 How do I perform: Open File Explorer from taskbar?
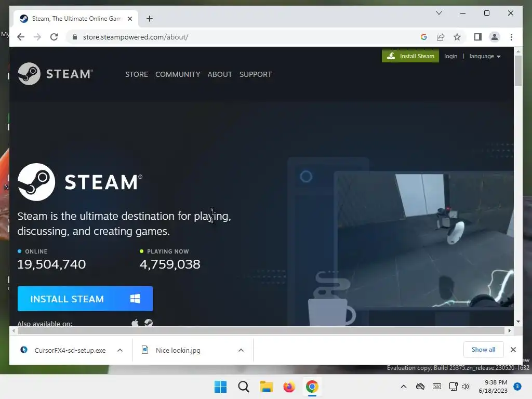click(x=267, y=387)
